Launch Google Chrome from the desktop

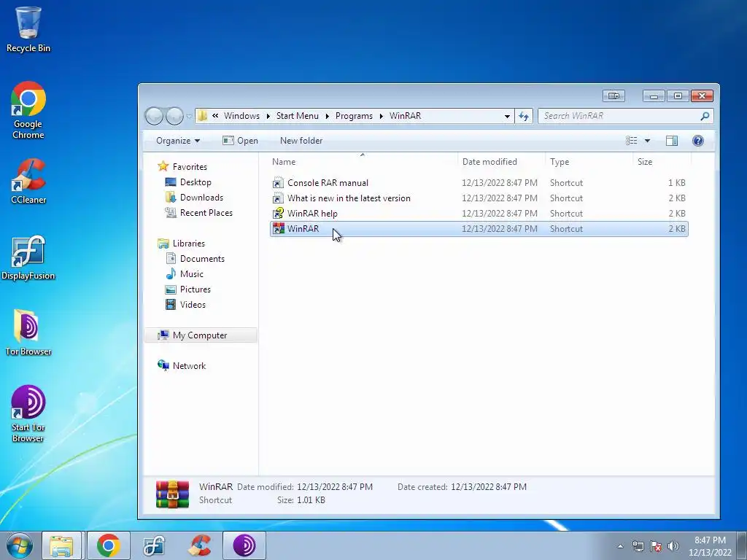[x=28, y=111]
